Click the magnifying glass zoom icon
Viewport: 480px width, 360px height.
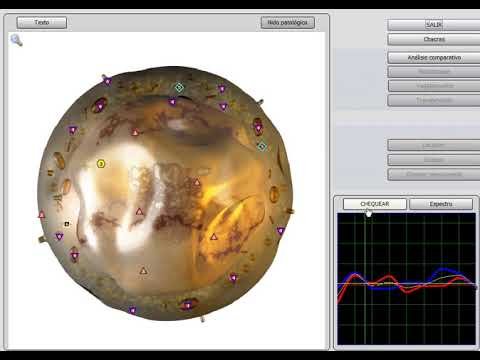pos(16,40)
